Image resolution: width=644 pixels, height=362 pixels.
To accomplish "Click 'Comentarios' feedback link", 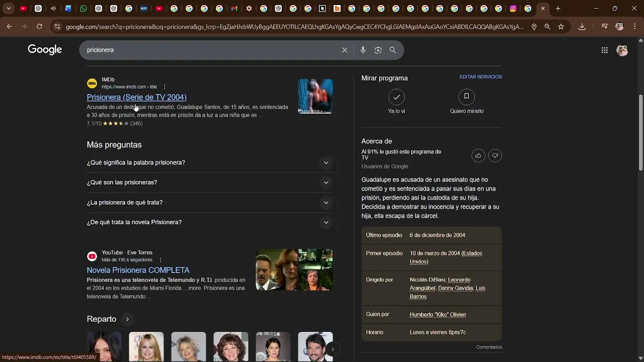I will (489, 347).
